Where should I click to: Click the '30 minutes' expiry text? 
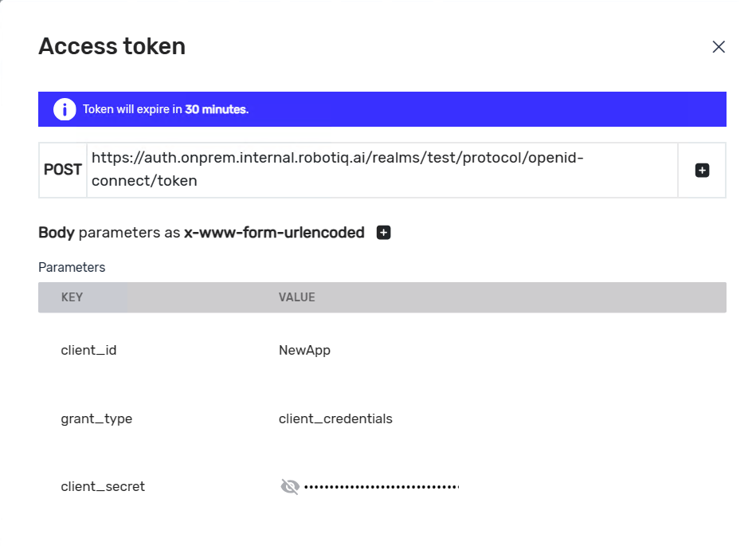click(x=216, y=109)
